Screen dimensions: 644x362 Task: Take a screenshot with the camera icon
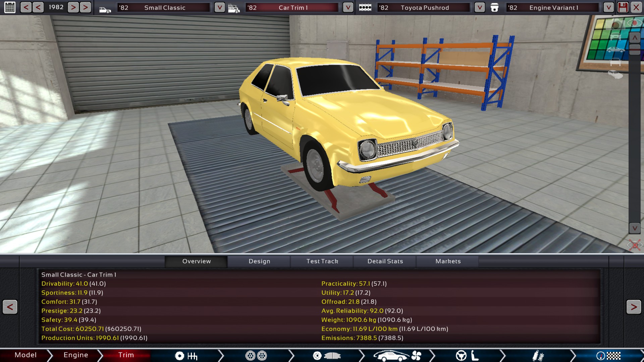(615, 25)
